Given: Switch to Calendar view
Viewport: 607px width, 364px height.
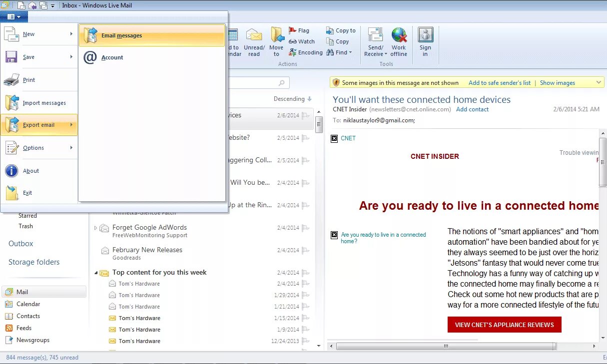Looking at the screenshot, I should [44, 304].
